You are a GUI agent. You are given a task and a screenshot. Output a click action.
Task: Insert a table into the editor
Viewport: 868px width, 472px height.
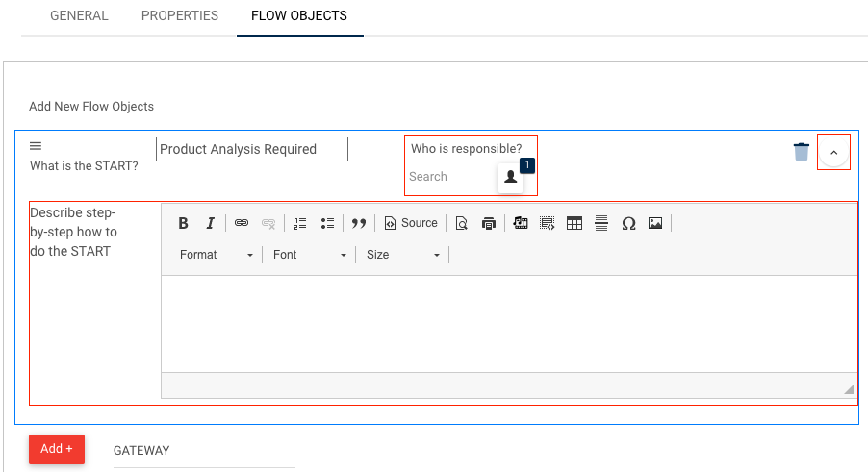574,223
